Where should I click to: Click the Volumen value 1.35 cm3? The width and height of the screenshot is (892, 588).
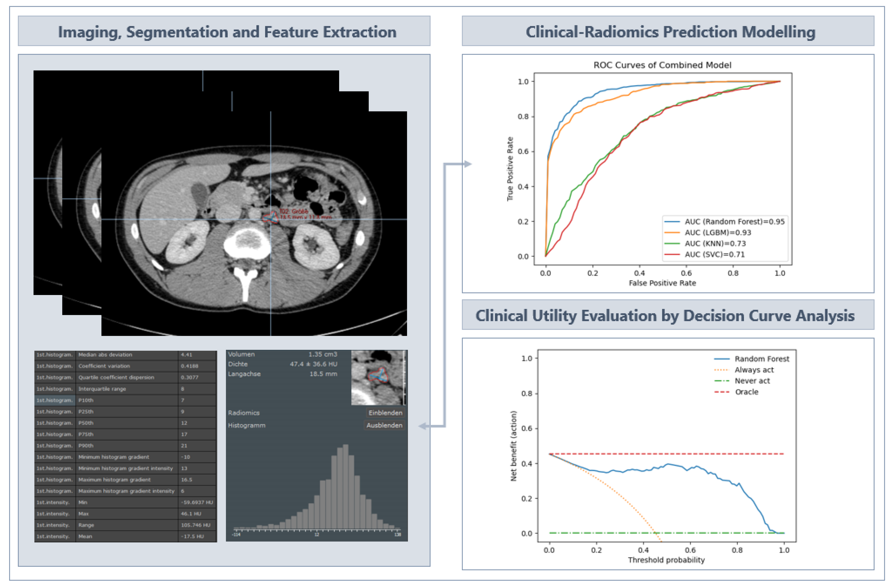point(323,354)
